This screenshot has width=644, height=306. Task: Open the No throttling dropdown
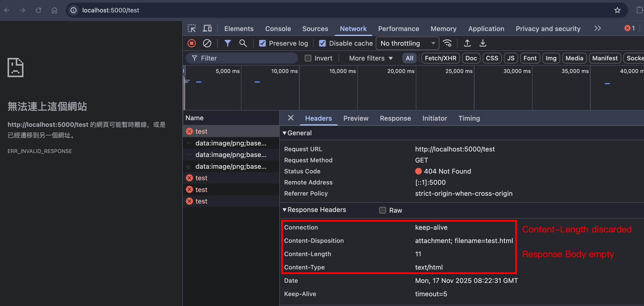coord(407,43)
